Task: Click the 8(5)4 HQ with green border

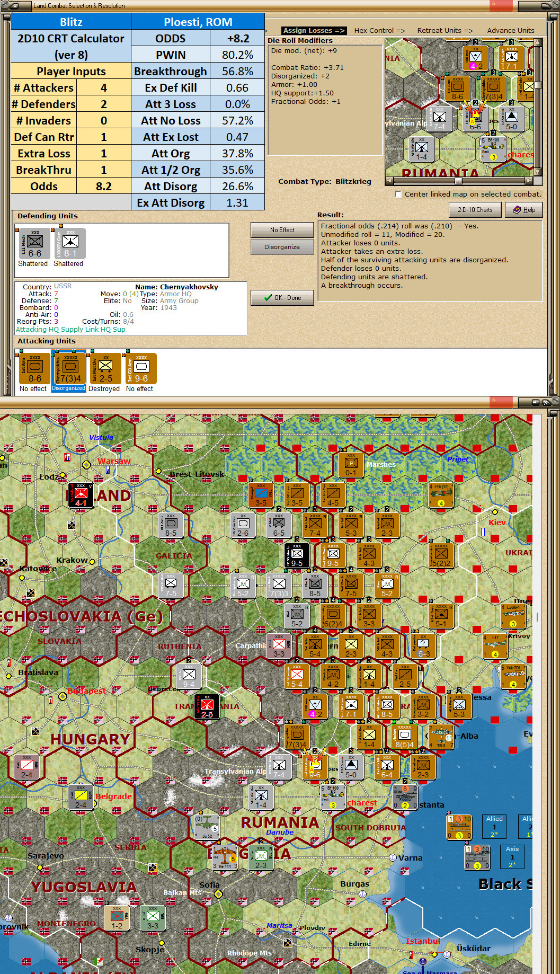Action: [x=405, y=736]
